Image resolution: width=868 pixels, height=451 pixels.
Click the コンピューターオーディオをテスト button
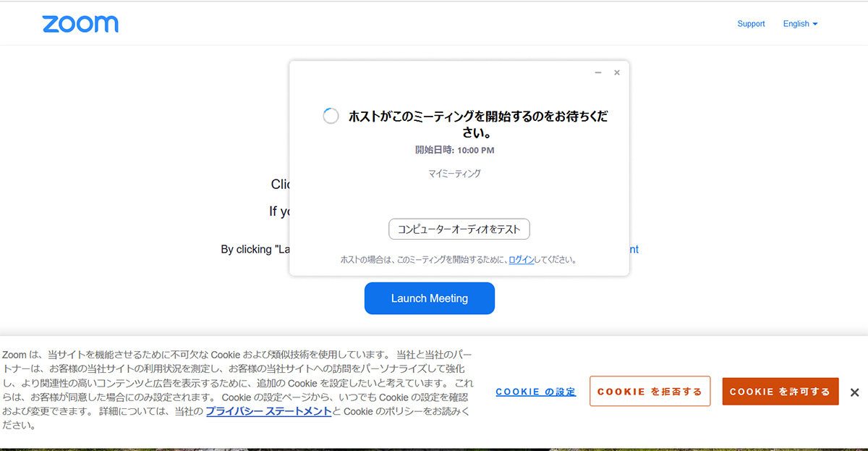459,229
